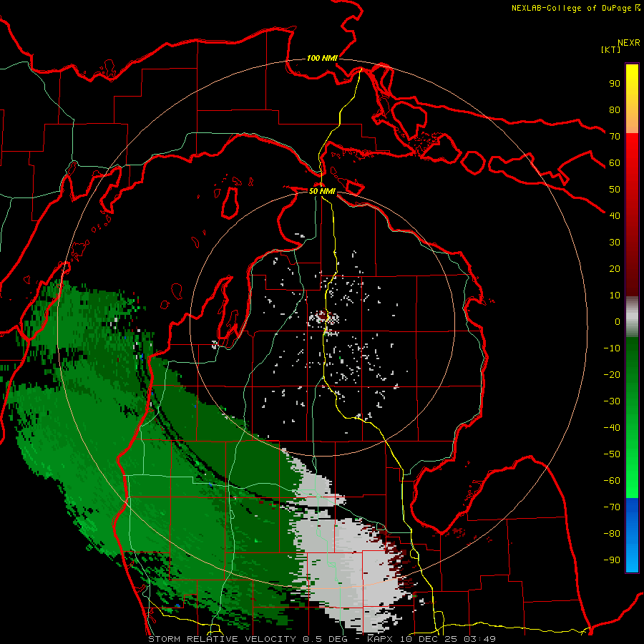Click the -70 value on the color scale

pyautogui.click(x=612, y=507)
